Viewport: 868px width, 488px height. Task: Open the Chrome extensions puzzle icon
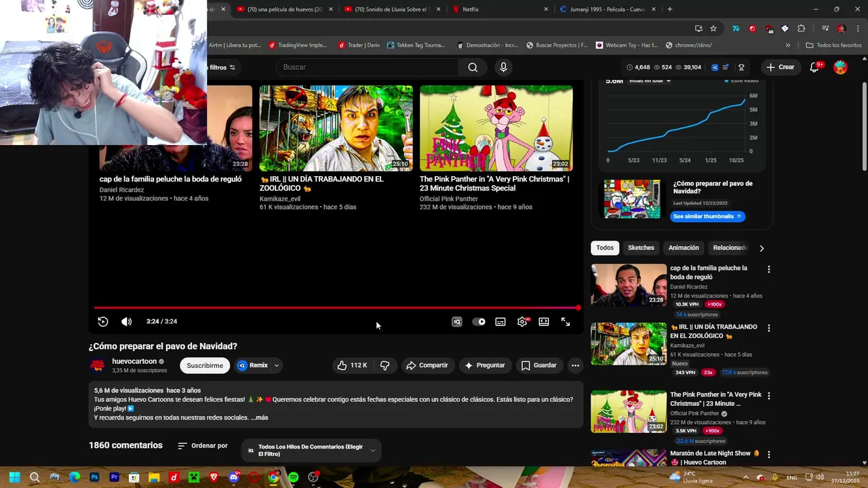[x=802, y=28]
